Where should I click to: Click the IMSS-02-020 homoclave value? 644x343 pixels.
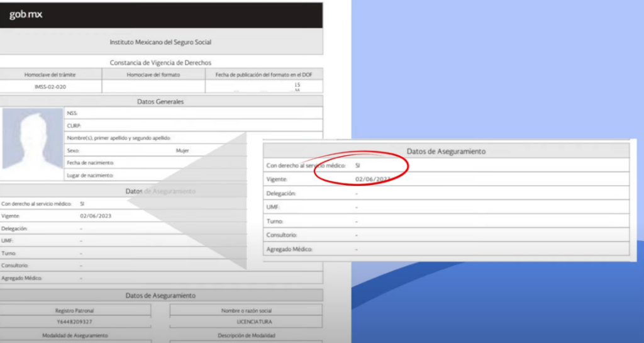tap(50, 87)
